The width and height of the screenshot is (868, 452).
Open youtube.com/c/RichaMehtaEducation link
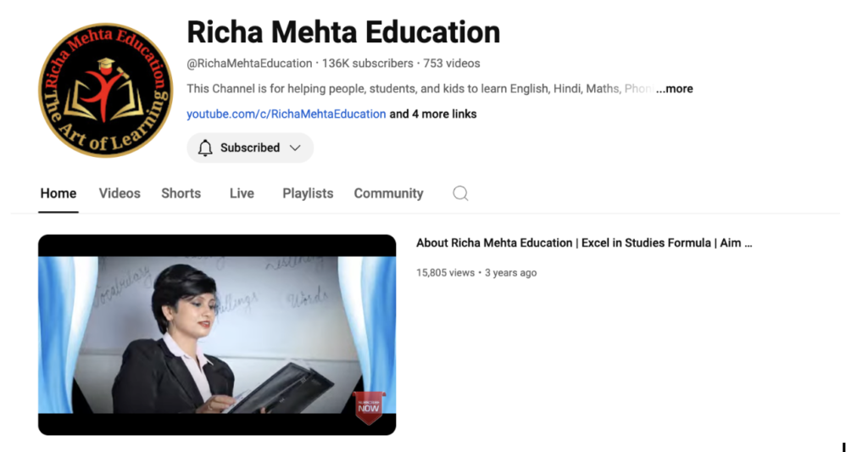click(287, 114)
